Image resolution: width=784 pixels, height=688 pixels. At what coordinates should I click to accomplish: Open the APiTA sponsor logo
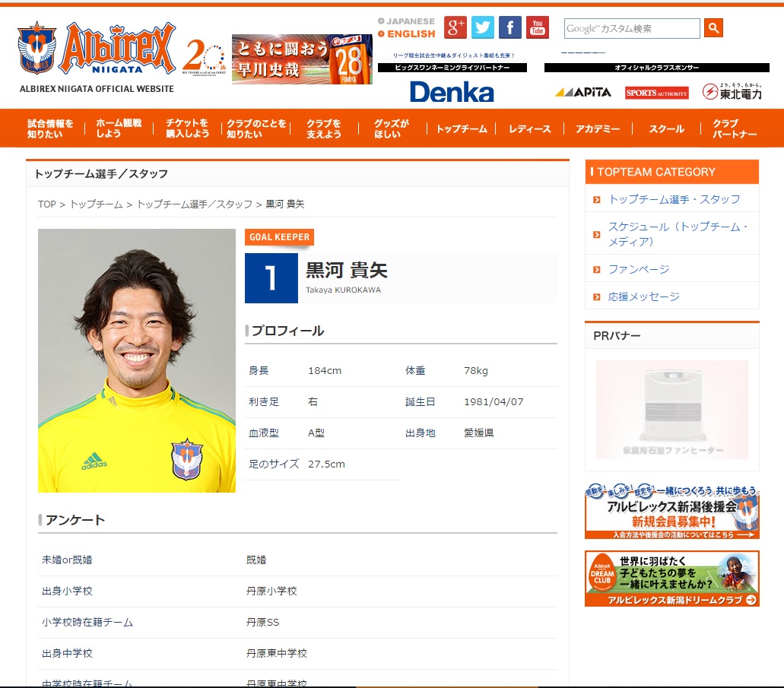coord(582,92)
